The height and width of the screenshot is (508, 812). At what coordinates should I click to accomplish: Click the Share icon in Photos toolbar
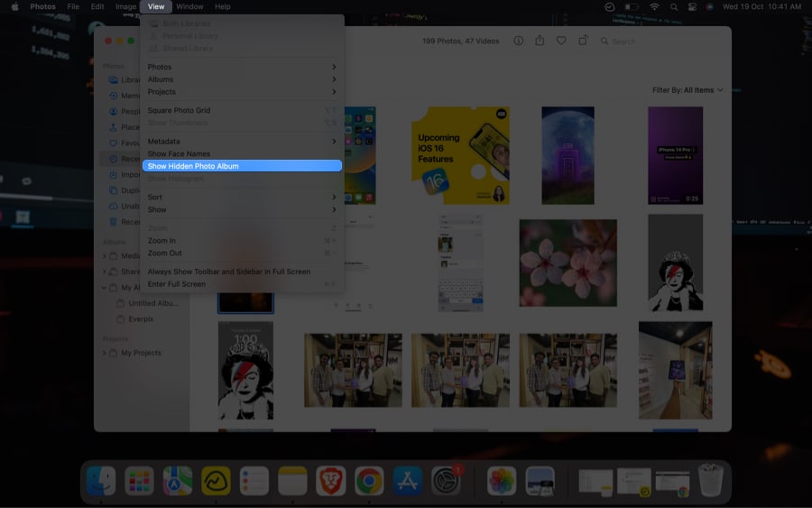540,41
